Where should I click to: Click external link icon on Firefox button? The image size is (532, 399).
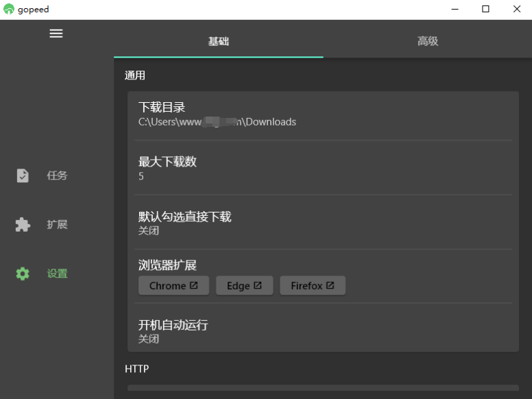[330, 285]
